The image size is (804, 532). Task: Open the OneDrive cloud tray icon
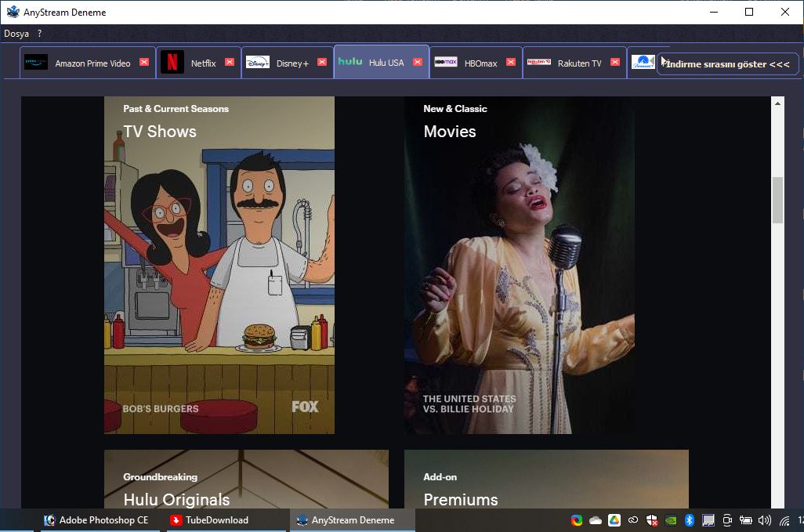click(596, 521)
